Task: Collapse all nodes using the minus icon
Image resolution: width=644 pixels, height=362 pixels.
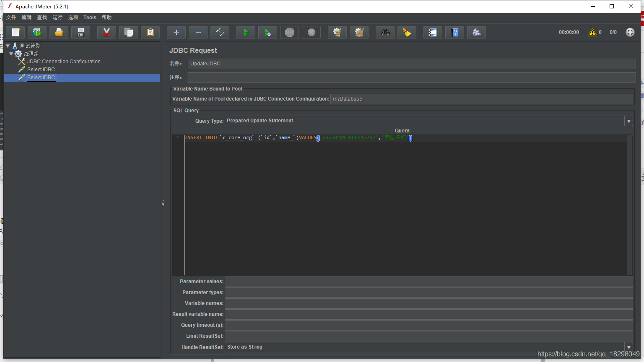Action: click(x=198, y=32)
